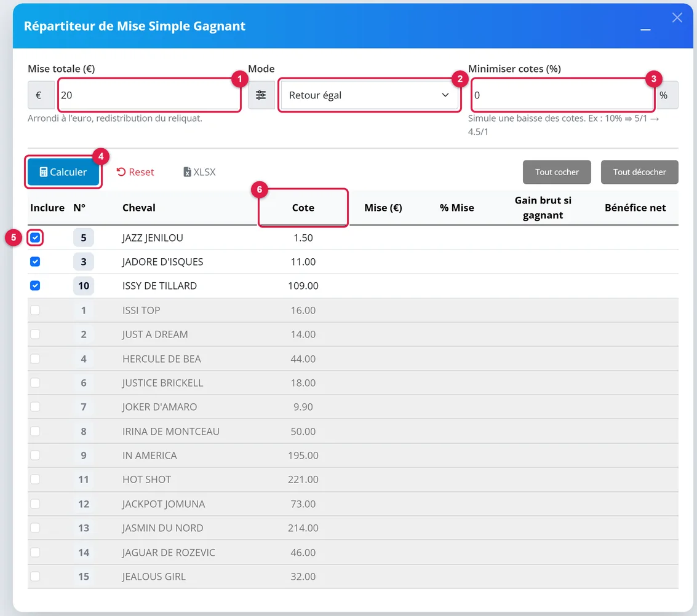Export results with the XLSX button
Viewport: 697px width, 616px height.
point(199,172)
